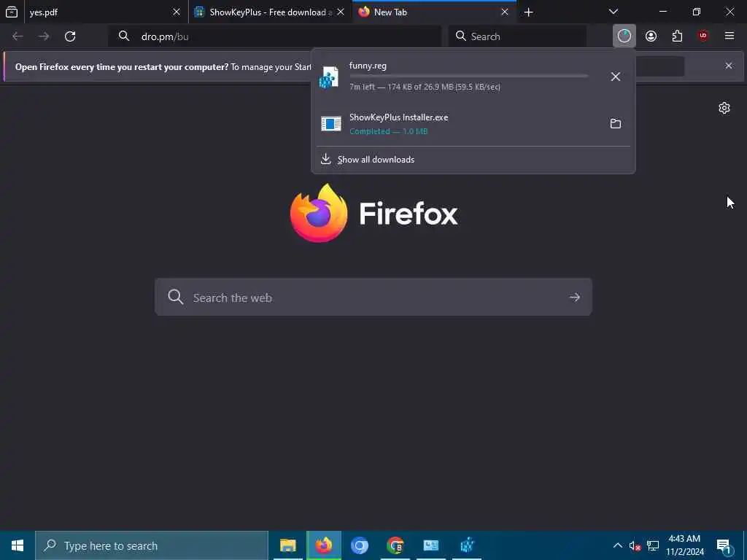Open File Explorer from the taskbar
The width and height of the screenshot is (747, 560).
click(x=287, y=545)
